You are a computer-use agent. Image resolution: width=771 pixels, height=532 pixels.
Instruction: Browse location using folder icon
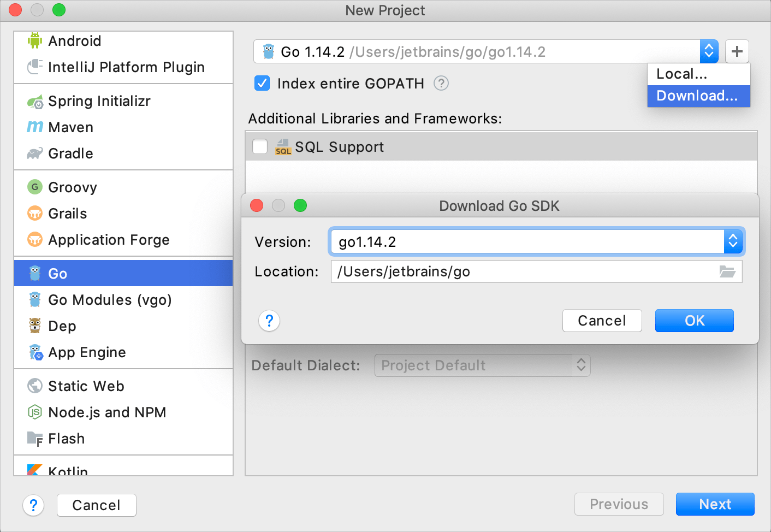coord(727,271)
